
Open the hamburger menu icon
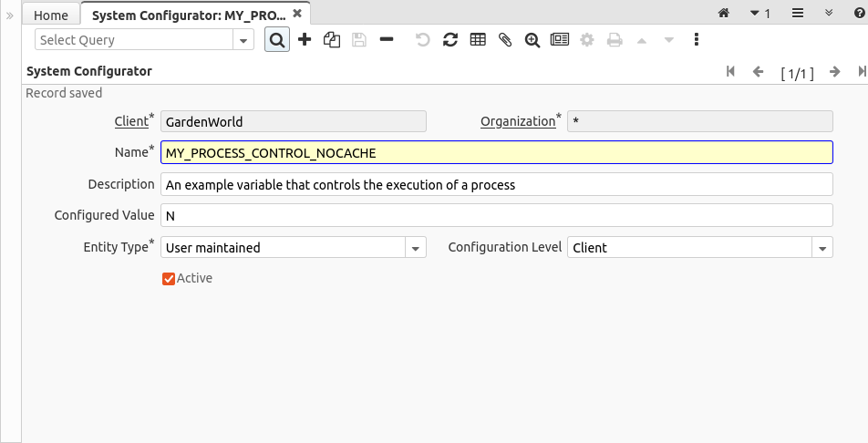click(798, 12)
